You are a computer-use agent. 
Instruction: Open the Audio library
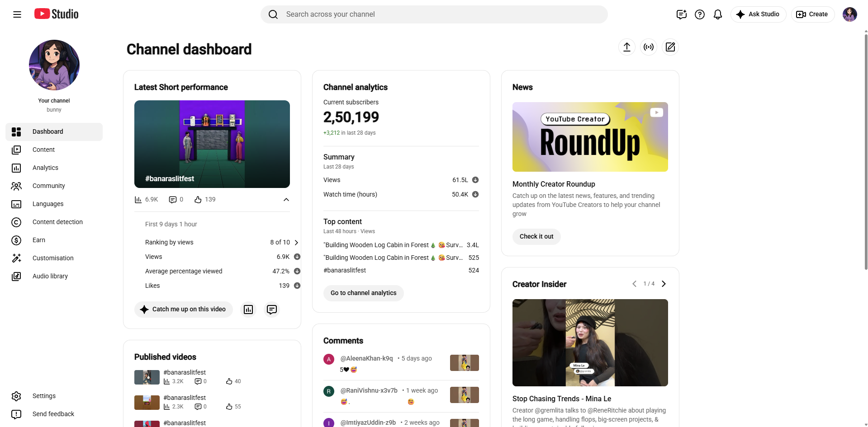(54, 277)
